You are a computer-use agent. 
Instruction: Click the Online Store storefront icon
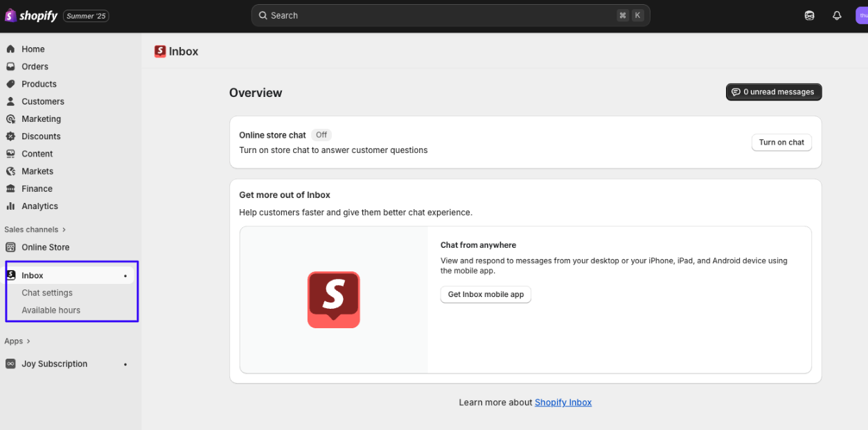pos(10,247)
